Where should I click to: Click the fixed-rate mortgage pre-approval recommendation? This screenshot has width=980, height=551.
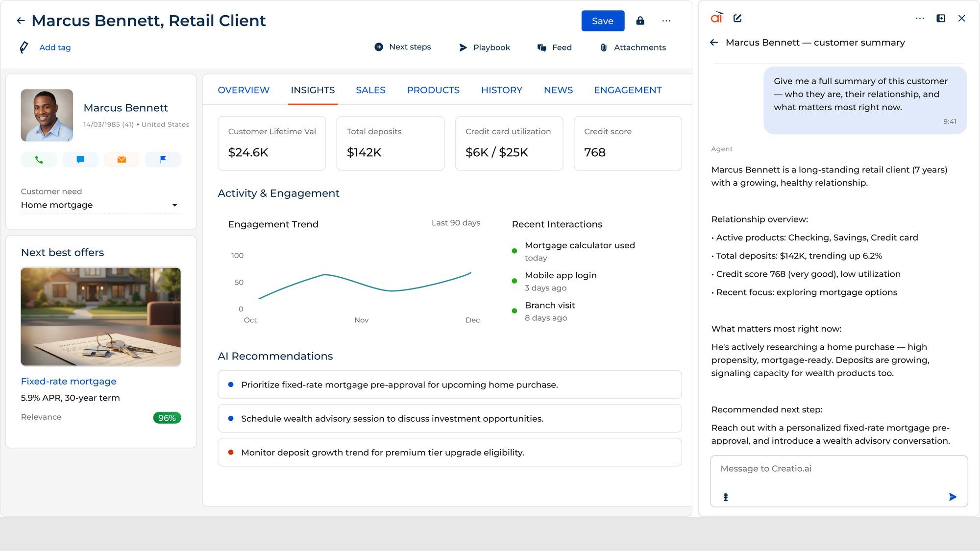click(x=450, y=384)
